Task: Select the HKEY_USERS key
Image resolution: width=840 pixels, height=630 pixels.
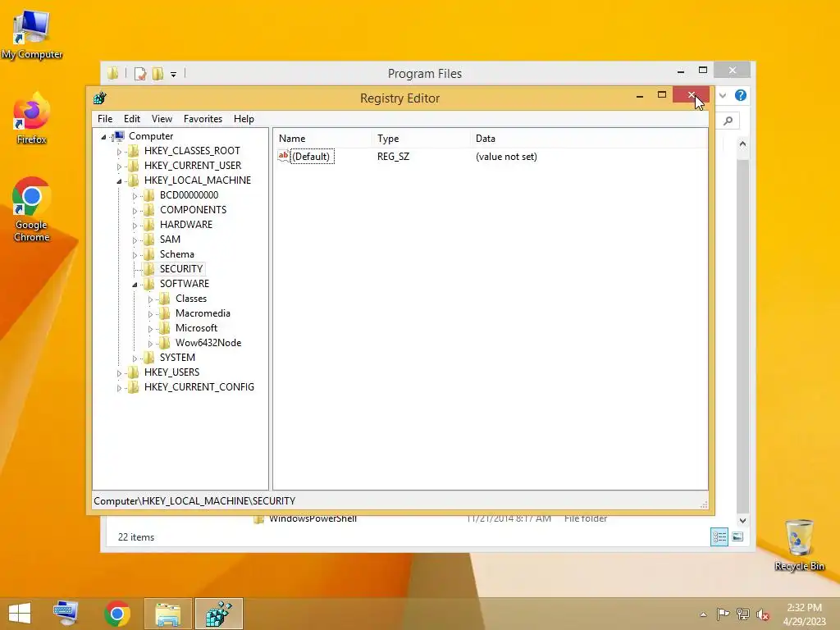Action: click(171, 372)
